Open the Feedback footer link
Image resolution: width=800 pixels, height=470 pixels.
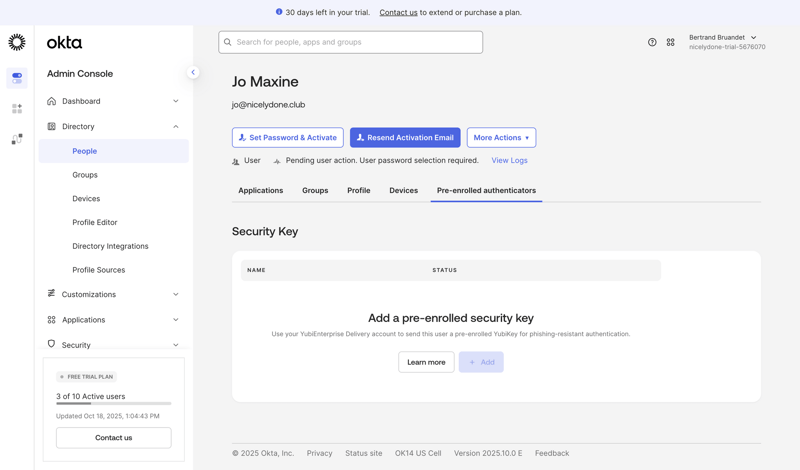pos(552,453)
